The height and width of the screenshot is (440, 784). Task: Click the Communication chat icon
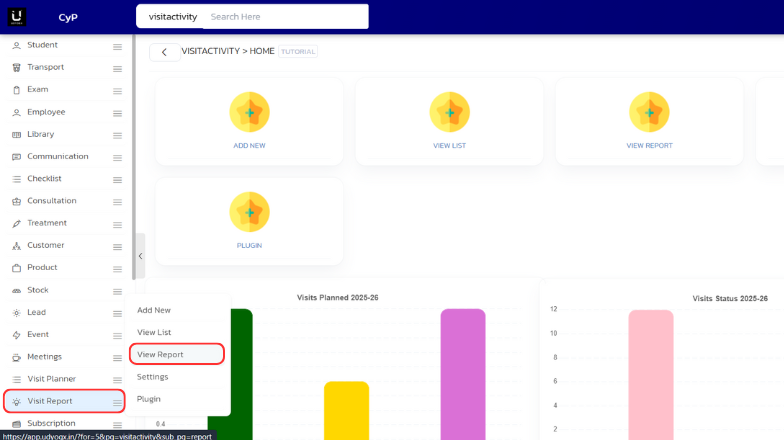(16, 157)
